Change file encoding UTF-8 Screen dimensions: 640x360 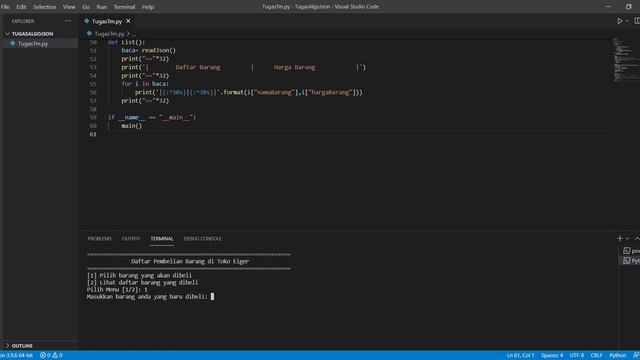point(577,355)
